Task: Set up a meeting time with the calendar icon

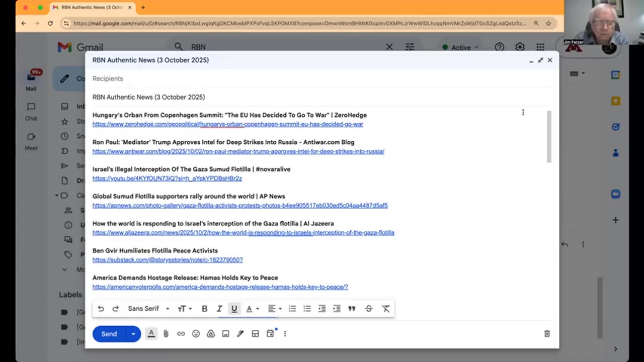Action: point(270,334)
